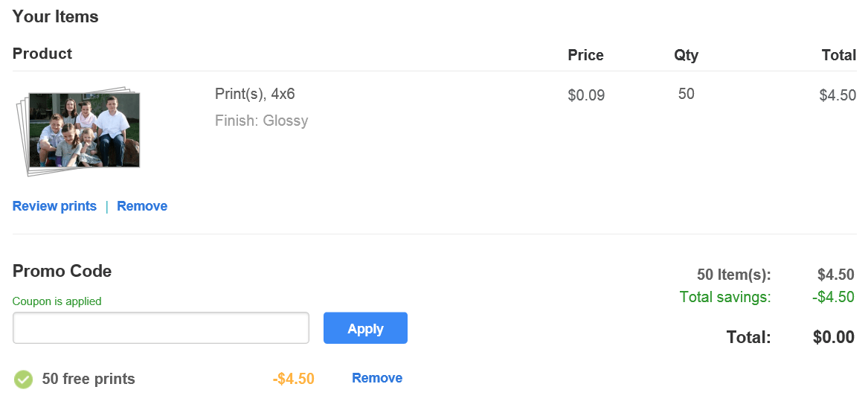Remove the 4x6 prints from cart

(x=142, y=206)
